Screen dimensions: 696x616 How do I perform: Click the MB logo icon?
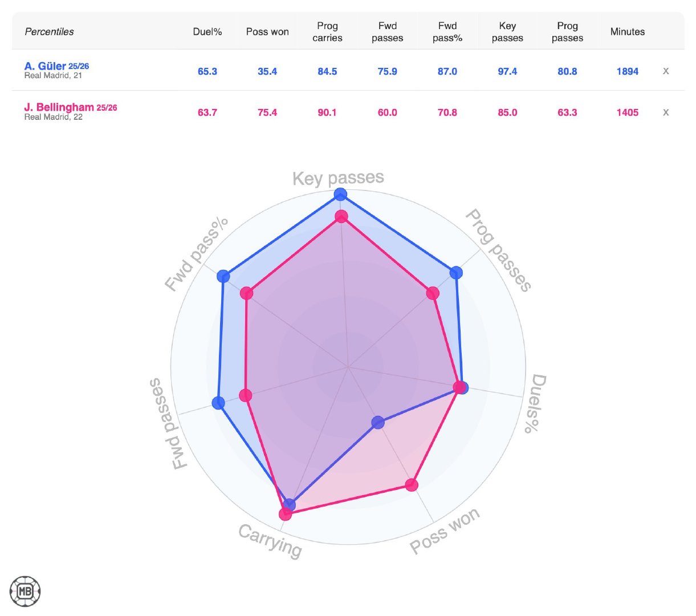point(25,591)
